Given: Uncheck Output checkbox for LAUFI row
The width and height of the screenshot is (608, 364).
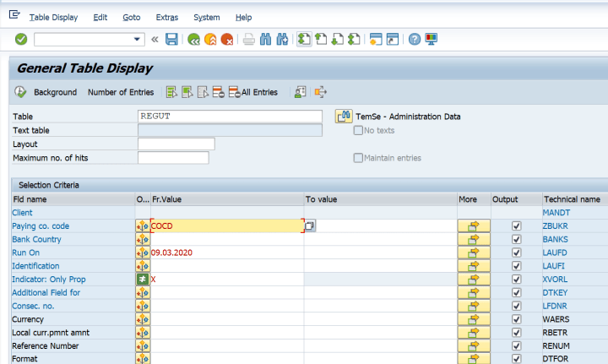Looking at the screenshot, I should [x=517, y=266].
